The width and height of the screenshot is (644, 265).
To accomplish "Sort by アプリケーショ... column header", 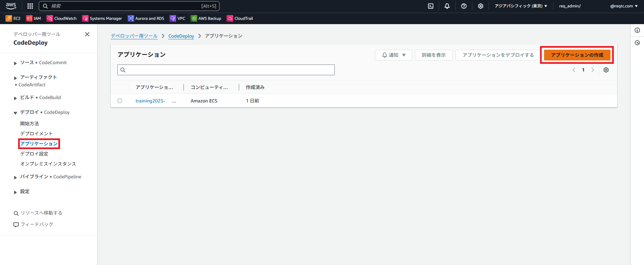I will [x=154, y=87].
